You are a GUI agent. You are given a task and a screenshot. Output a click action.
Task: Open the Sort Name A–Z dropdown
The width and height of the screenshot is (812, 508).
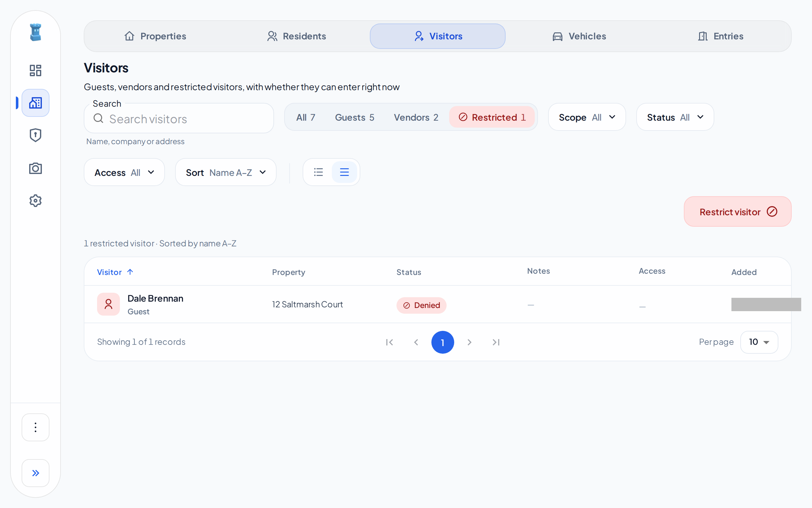point(226,172)
